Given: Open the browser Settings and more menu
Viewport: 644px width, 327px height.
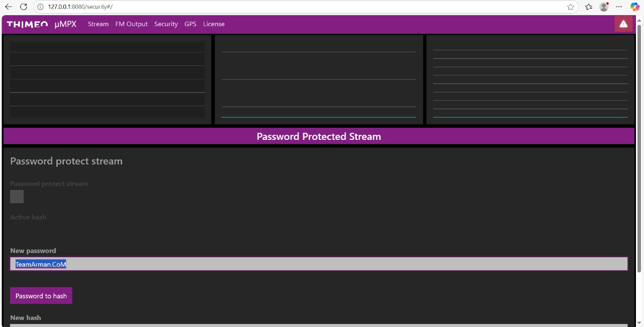Looking at the screenshot, I should click(619, 7).
